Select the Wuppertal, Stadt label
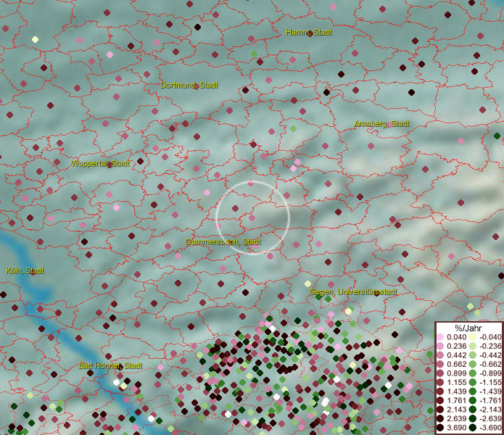This screenshot has width=504, height=435. point(100,163)
